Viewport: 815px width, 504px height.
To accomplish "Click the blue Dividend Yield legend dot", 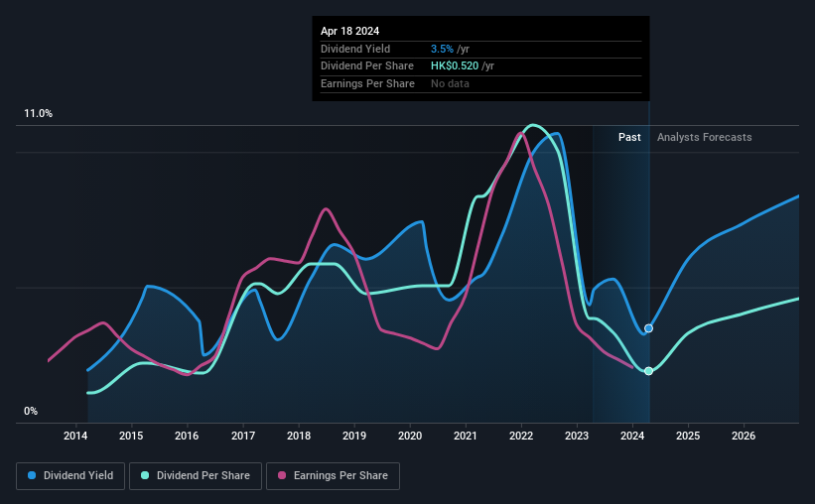I will click(32, 475).
